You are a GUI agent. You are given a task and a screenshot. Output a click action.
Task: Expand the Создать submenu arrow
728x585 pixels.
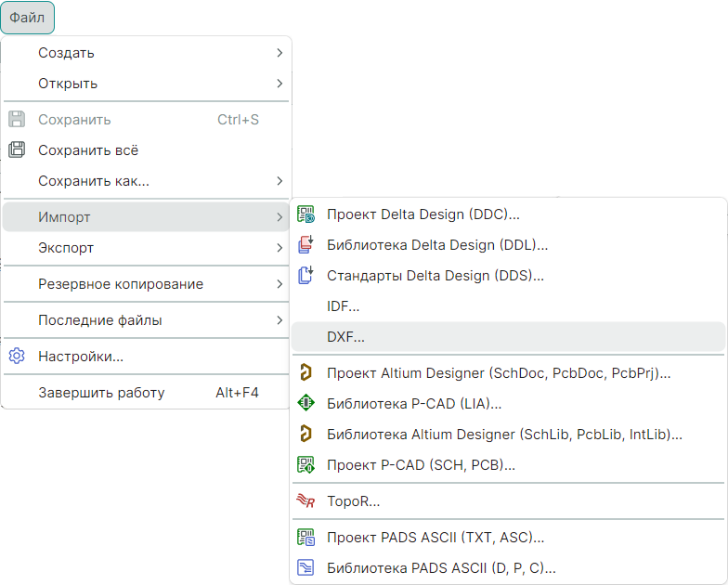pos(279,53)
